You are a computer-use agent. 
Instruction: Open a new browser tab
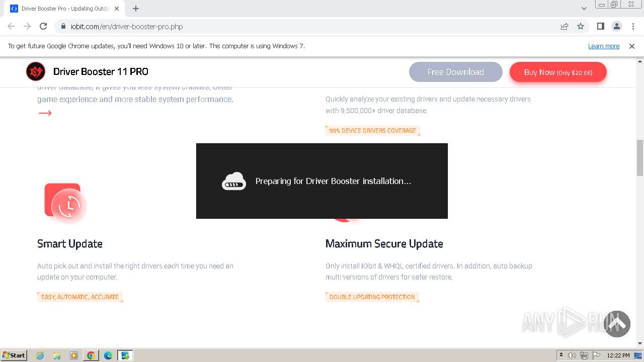point(136,9)
